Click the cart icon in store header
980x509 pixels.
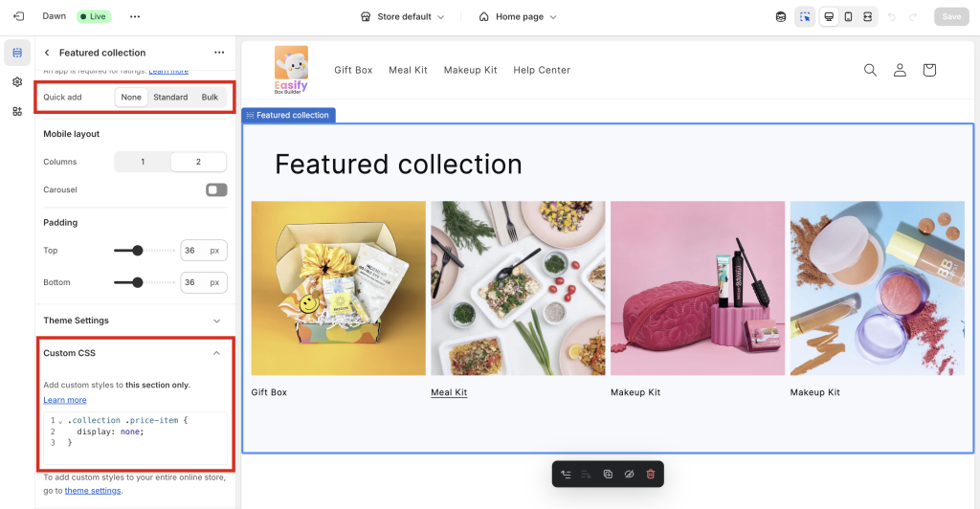[929, 70]
